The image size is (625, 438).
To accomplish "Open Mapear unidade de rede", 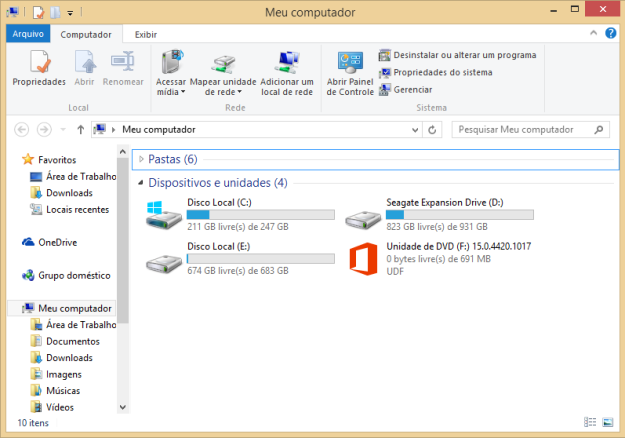I will coord(223,73).
